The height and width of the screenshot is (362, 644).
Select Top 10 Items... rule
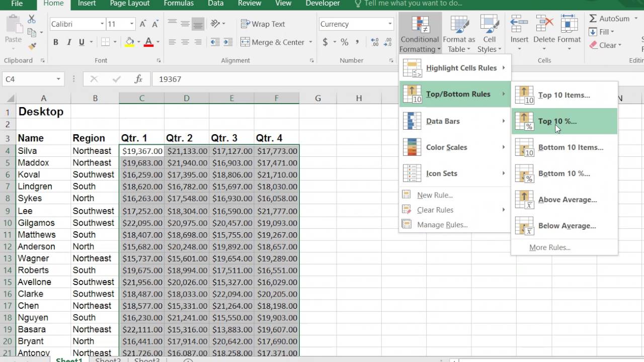565,95
